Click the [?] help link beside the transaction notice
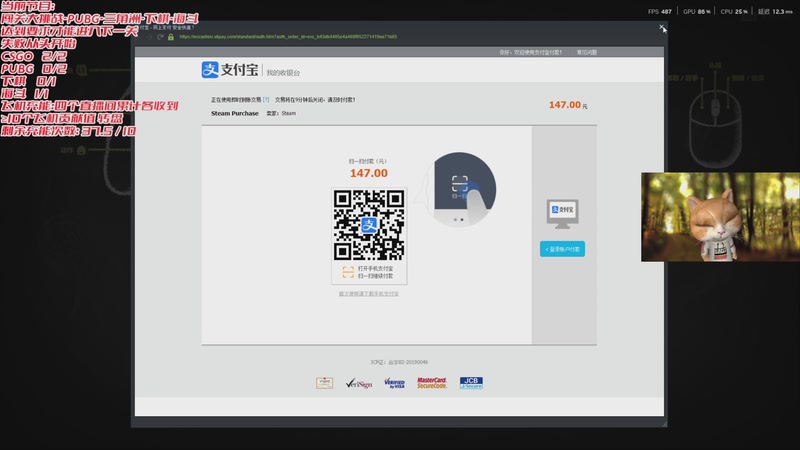 tap(266, 99)
